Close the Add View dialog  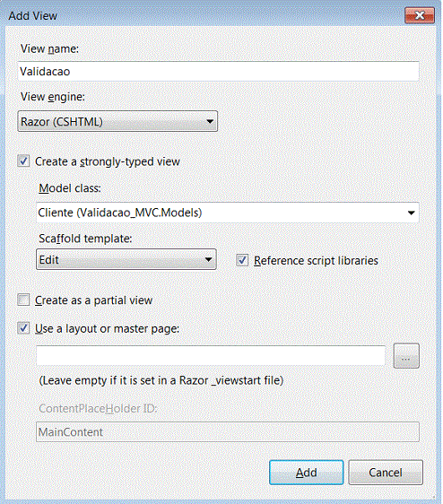click(x=420, y=15)
